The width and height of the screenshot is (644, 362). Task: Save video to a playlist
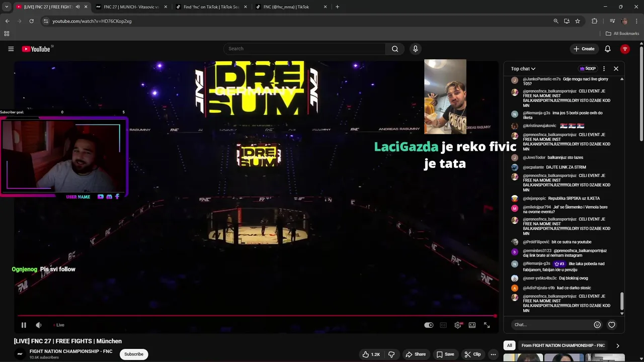(445, 354)
